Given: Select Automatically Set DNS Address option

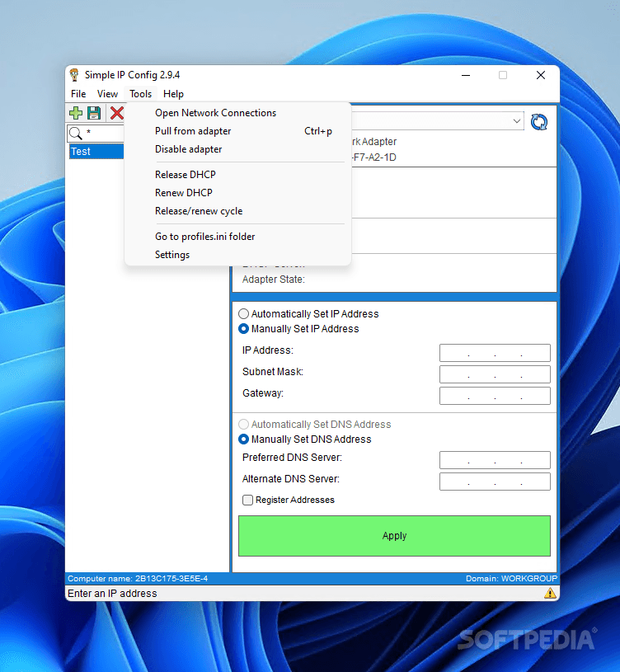Looking at the screenshot, I should click(x=243, y=425).
